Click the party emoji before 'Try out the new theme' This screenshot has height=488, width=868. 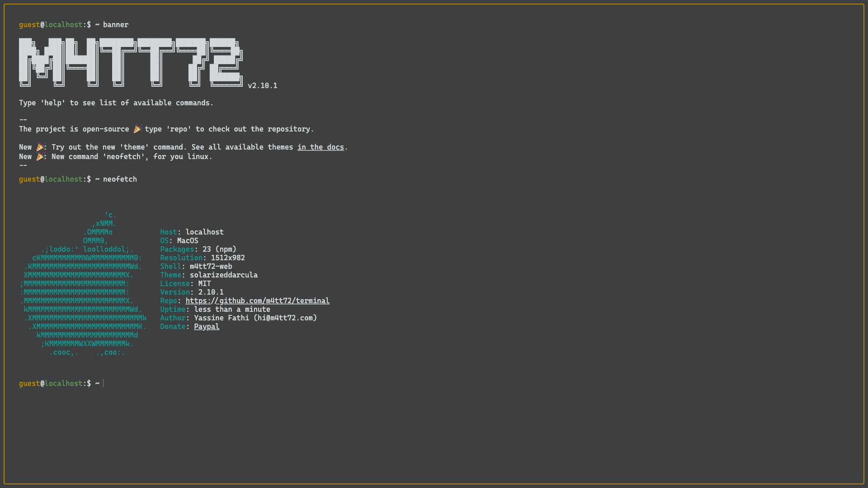click(x=40, y=147)
